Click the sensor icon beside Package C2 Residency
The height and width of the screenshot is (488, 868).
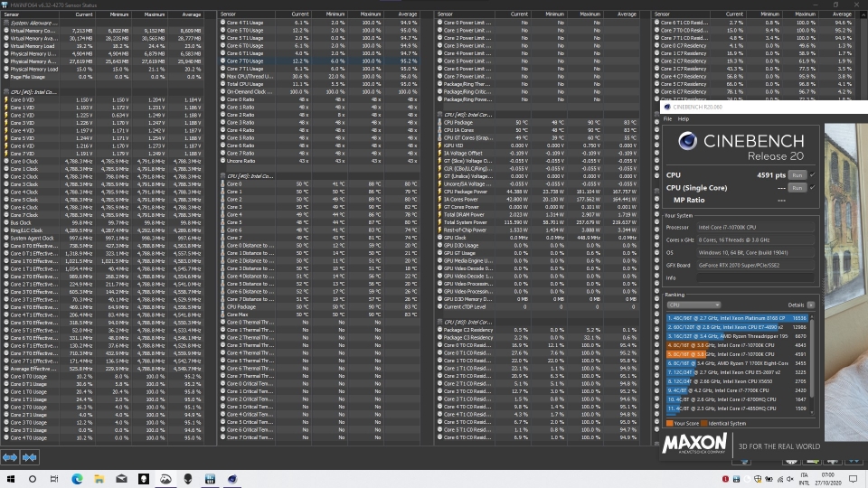pos(439,330)
